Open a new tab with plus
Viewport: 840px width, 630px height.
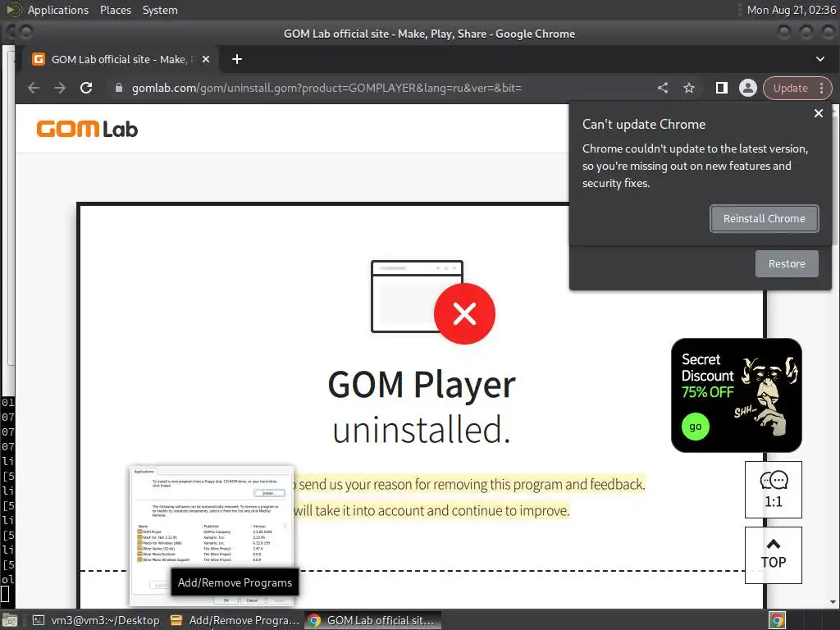(237, 59)
